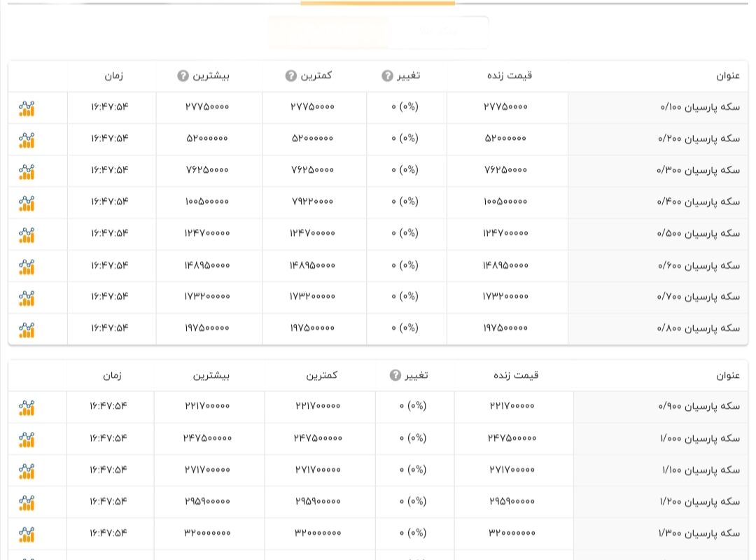Select the highlighted orange tab at top
Screen dimensions: 756x560
pos(377,3)
